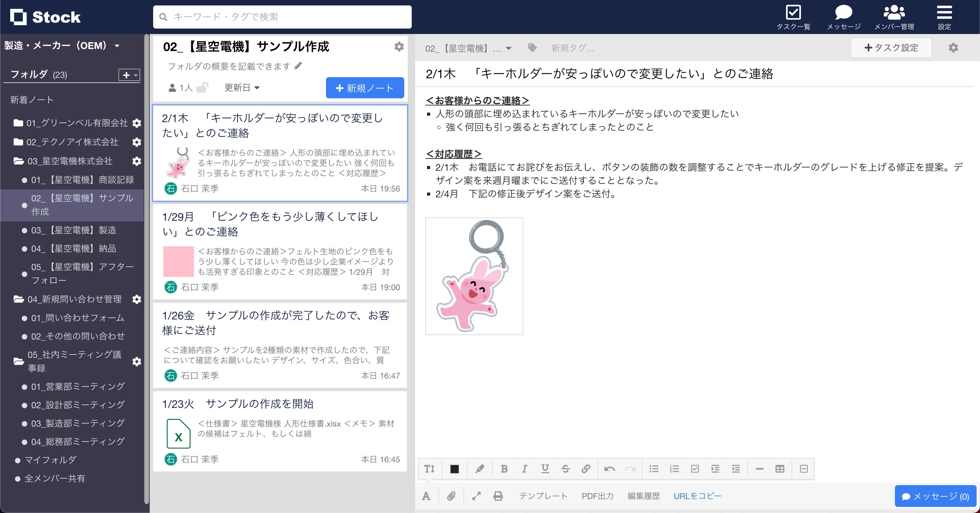
Task: Apply underline formatting to text
Action: [545, 468]
